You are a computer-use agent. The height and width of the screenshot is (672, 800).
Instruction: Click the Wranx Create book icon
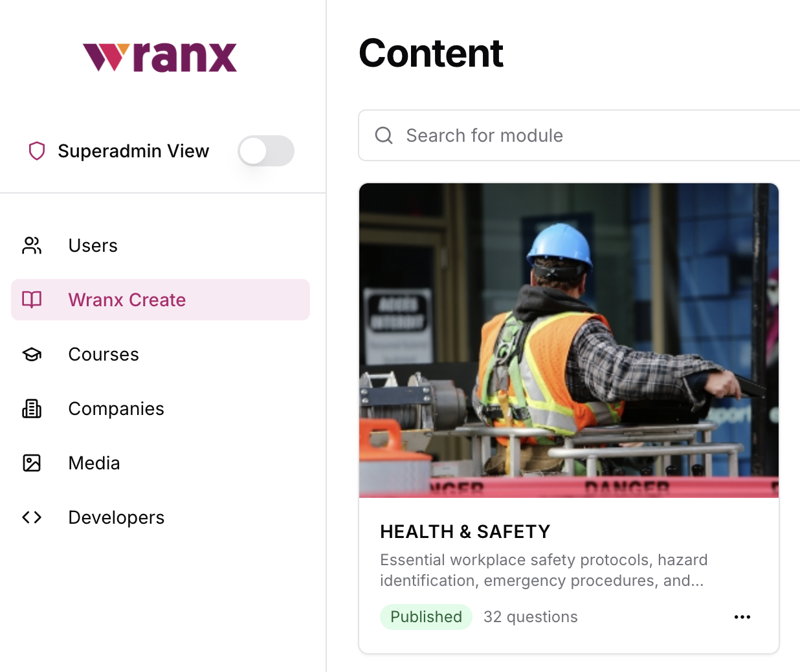(32, 300)
